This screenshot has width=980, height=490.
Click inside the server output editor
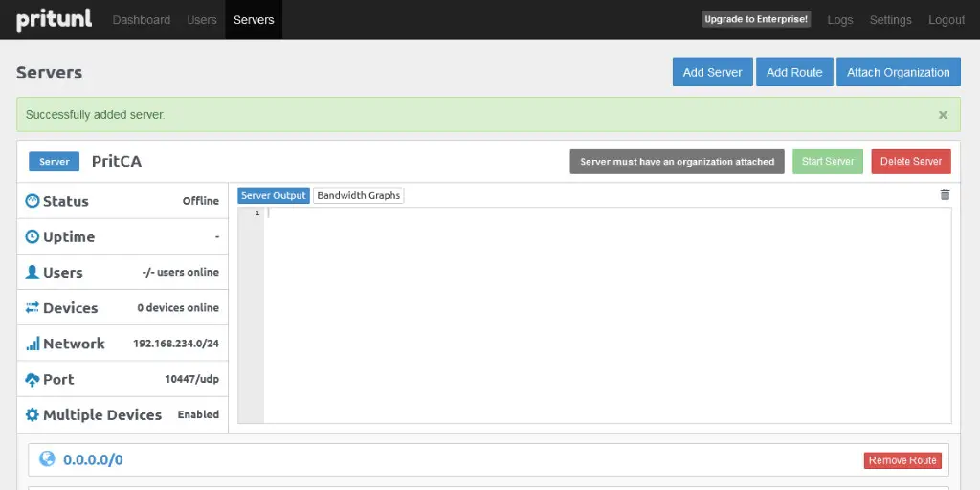coord(608,316)
